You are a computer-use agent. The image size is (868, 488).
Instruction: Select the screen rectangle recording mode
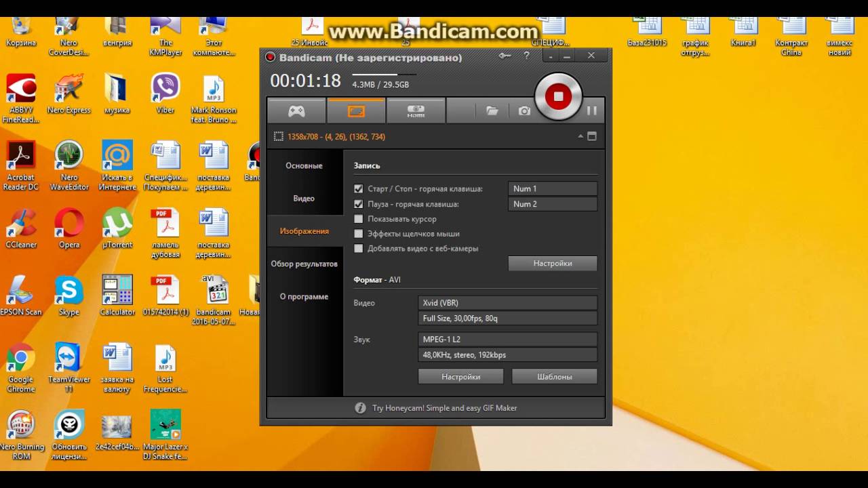356,110
